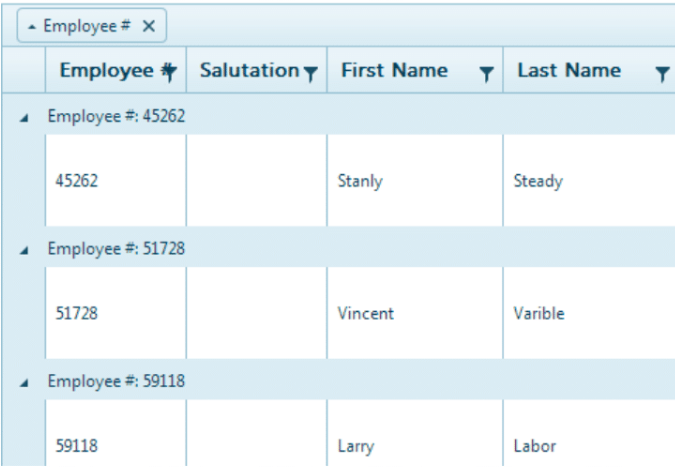Open filter for Last Name column

[x=663, y=74]
